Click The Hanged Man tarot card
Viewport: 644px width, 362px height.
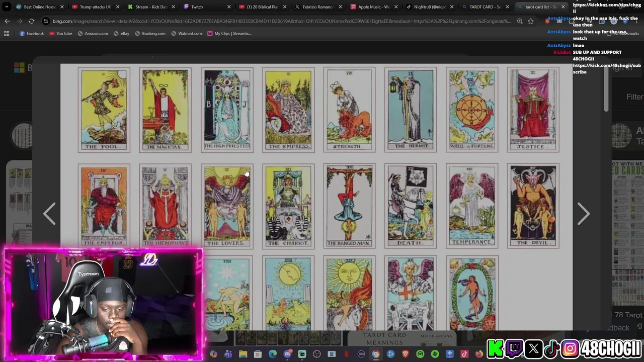point(349,206)
